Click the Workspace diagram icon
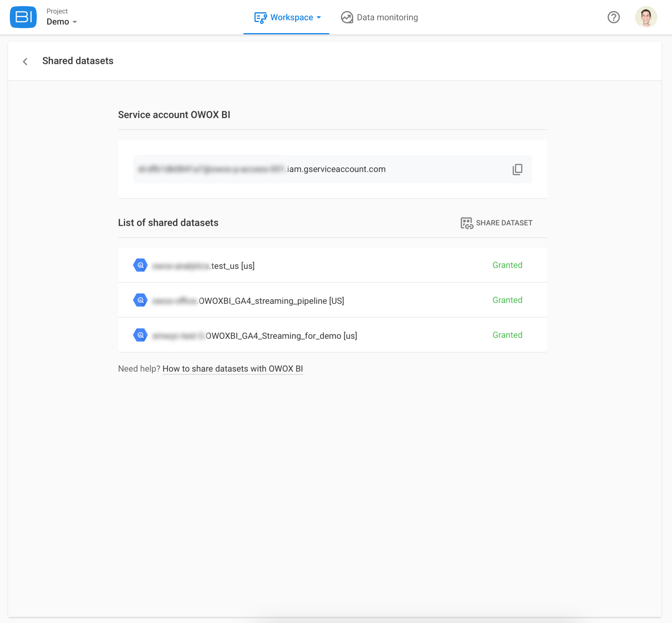The image size is (672, 623). coord(260,18)
